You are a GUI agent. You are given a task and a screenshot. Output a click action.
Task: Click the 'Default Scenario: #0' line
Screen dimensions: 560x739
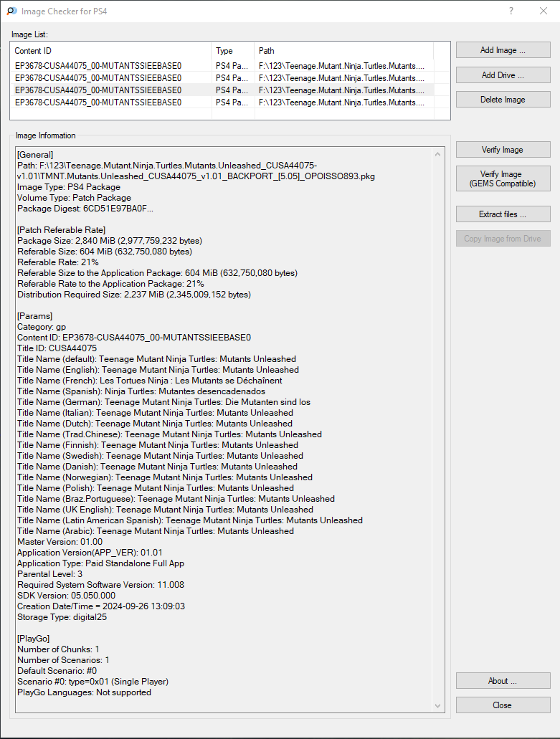57,671
